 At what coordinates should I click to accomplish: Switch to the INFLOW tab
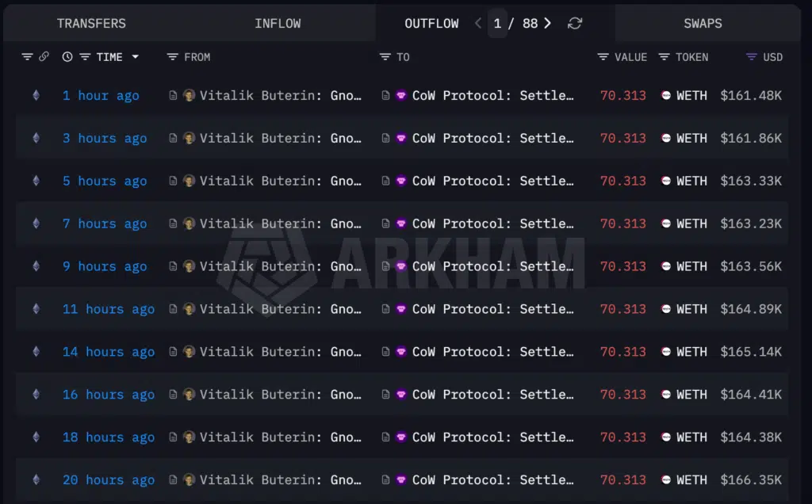[278, 23]
